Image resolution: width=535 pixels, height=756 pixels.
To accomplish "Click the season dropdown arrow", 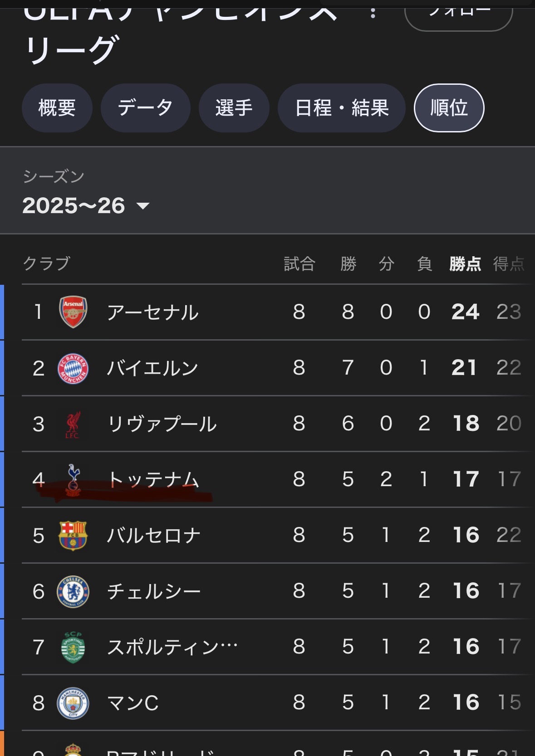I will (x=143, y=206).
